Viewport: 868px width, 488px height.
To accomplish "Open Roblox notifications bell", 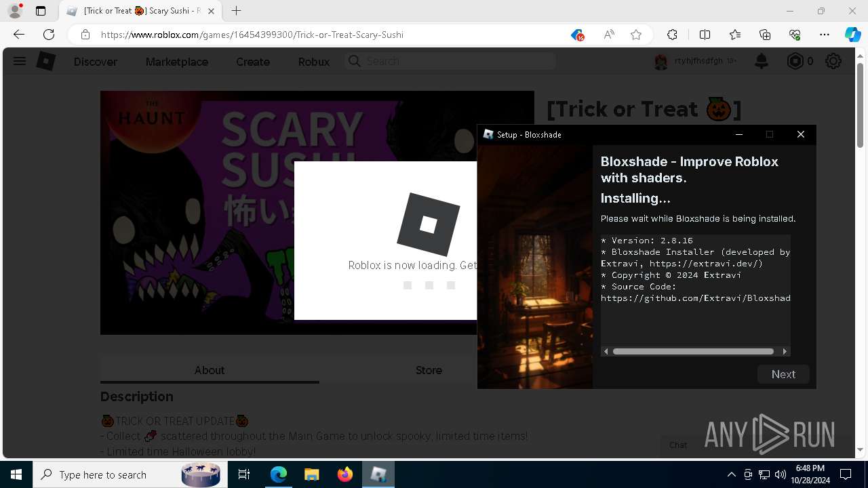I will [x=762, y=61].
